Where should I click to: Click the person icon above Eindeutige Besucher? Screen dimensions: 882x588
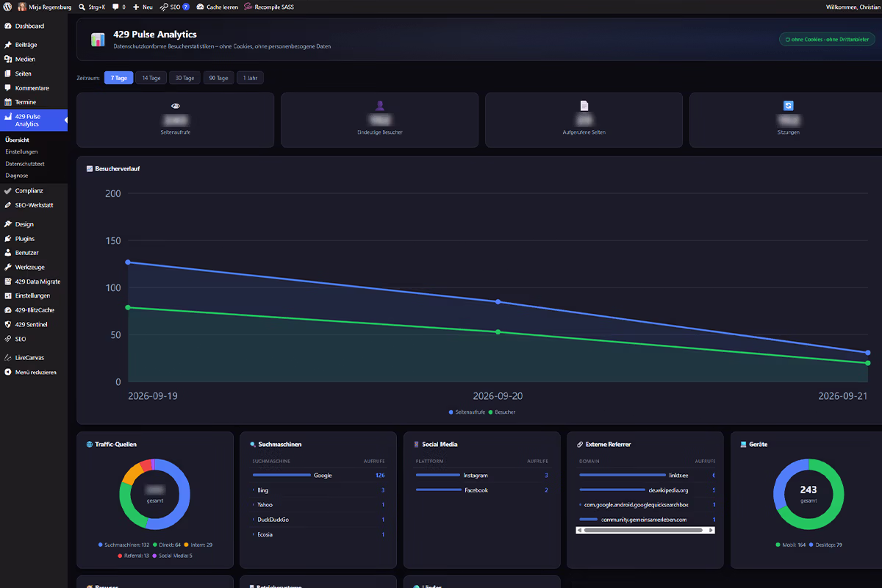(380, 106)
